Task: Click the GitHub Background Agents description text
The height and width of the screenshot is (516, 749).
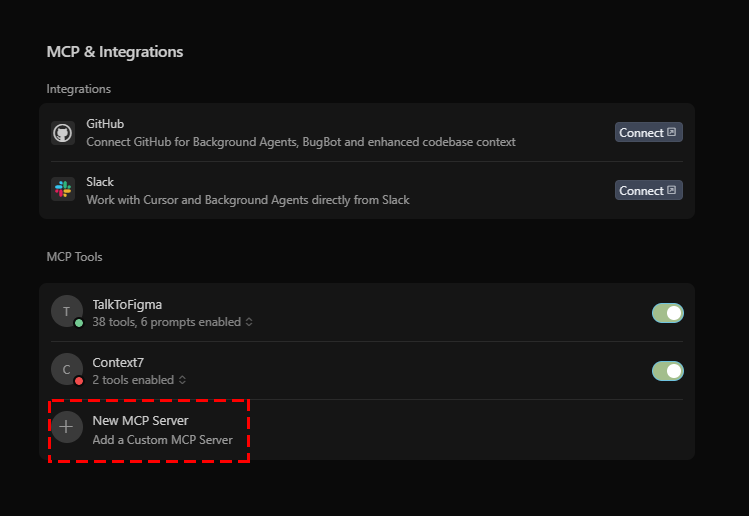Action: (x=301, y=142)
